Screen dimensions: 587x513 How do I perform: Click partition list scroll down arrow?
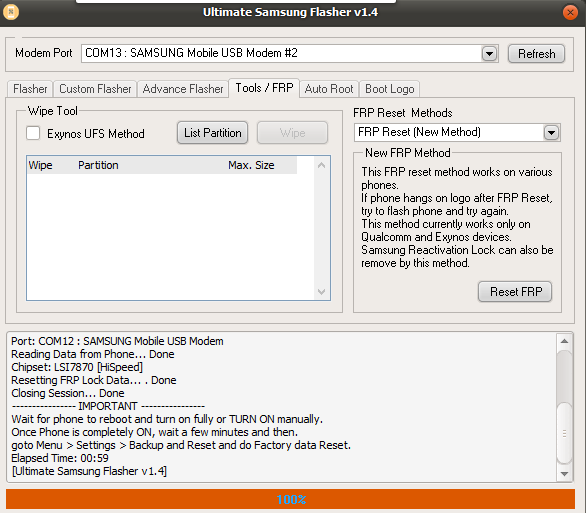tap(321, 292)
